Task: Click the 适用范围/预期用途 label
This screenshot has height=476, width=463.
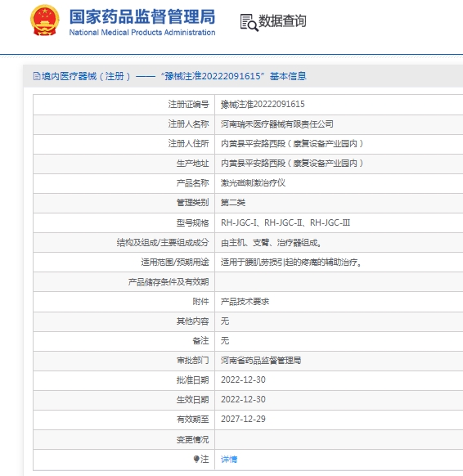Action: click(x=175, y=262)
